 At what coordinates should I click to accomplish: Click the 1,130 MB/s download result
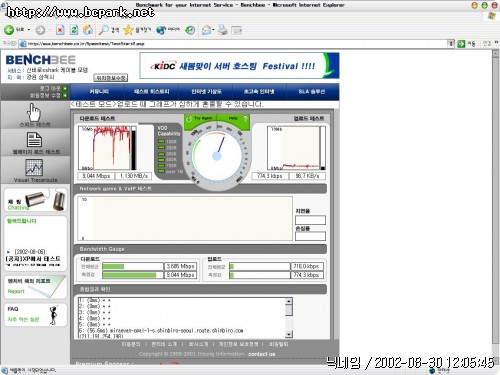(x=133, y=176)
